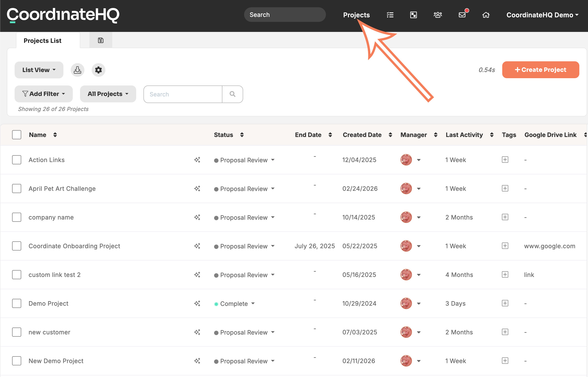Select the company name row checkbox
The height and width of the screenshot is (377, 588).
point(17,217)
